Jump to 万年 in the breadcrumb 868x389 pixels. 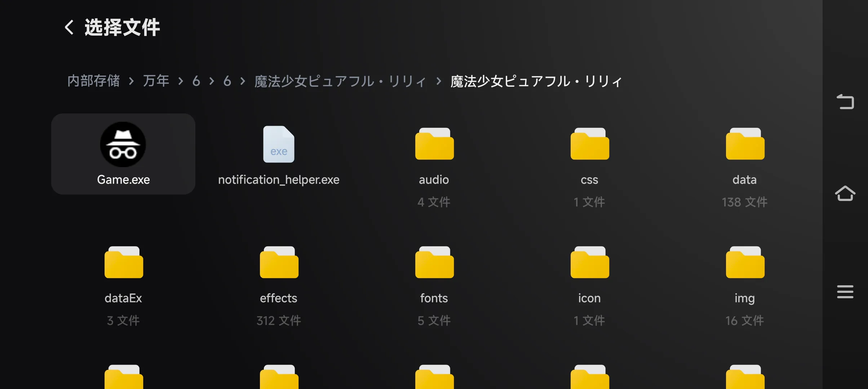[156, 81]
